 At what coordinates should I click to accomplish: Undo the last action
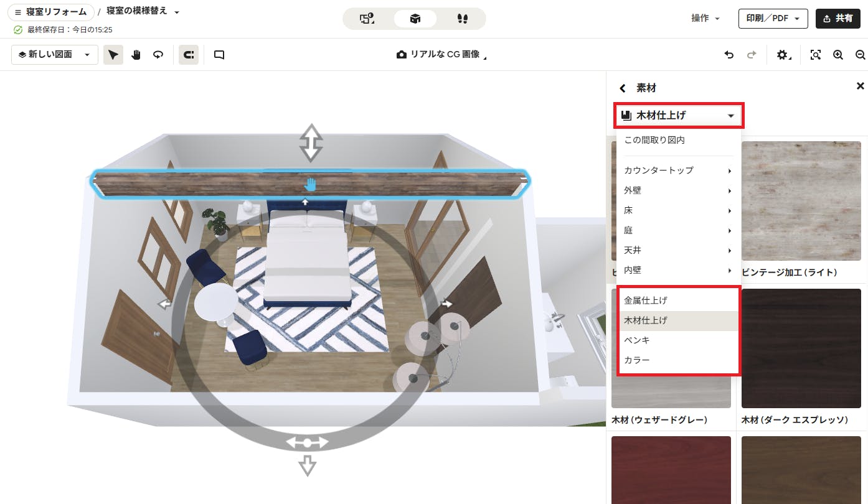[x=729, y=55]
